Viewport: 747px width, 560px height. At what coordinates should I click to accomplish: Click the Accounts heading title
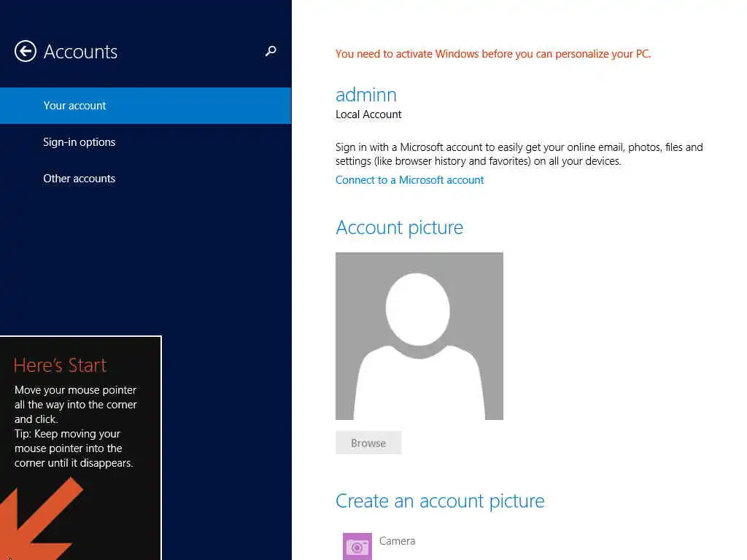point(80,52)
